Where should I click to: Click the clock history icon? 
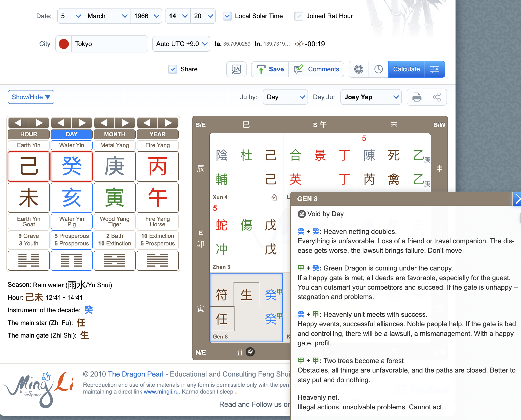point(378,69)
